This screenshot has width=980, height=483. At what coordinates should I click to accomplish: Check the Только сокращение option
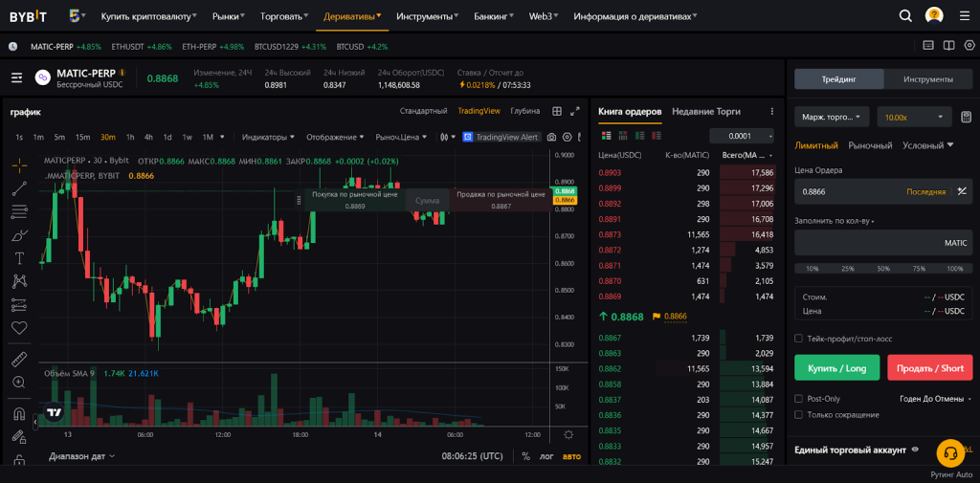pos(799,414)
